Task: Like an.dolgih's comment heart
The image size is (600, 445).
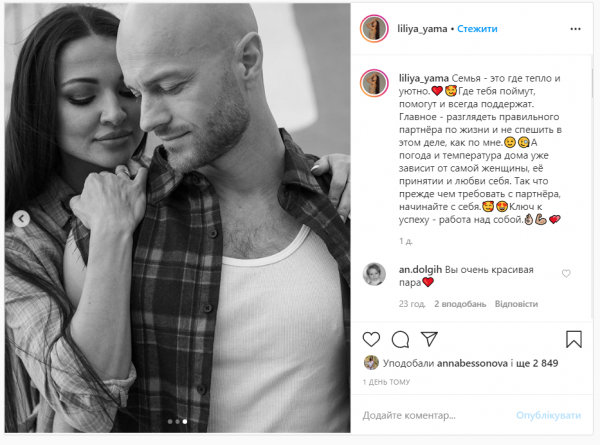Action: [x=566, y=274]
